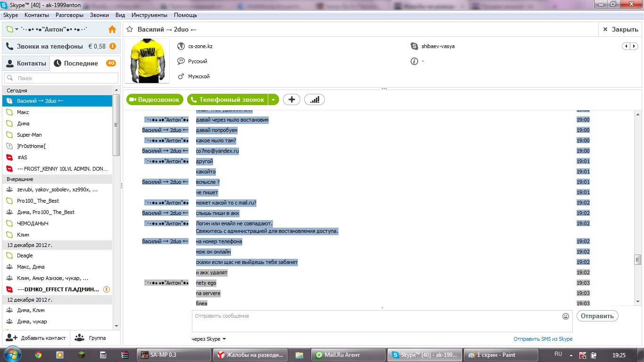
Task: Click the Skype Home icon
Action: [x=112, y=29]
